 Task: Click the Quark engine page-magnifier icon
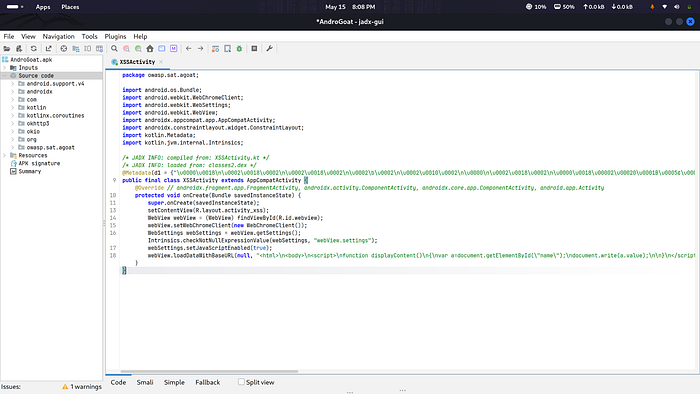(227, 49)
